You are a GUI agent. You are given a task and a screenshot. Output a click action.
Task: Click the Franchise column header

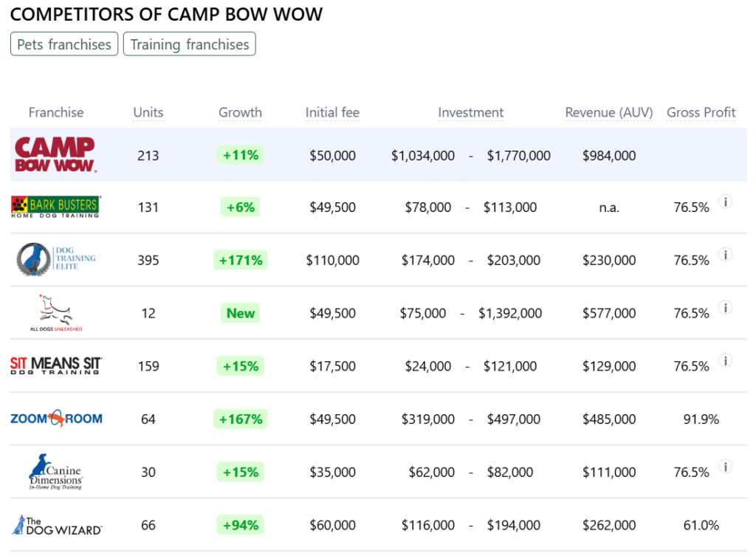56,112
